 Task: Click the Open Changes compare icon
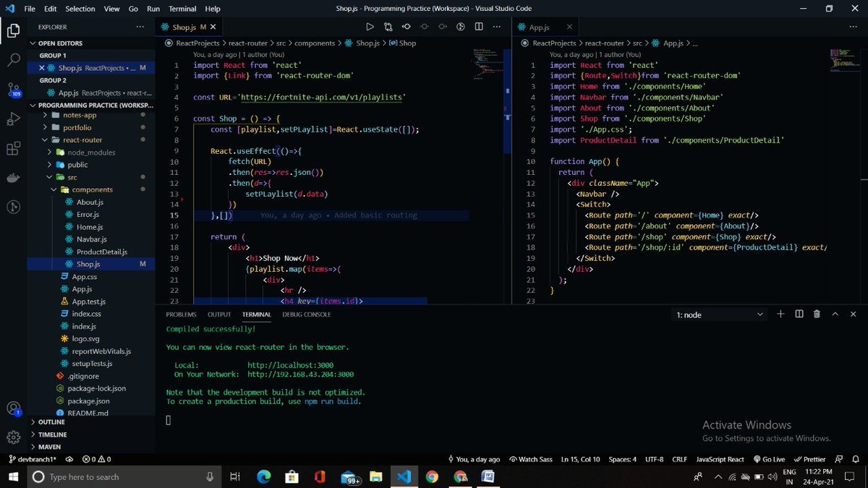(x=388, y=27)
